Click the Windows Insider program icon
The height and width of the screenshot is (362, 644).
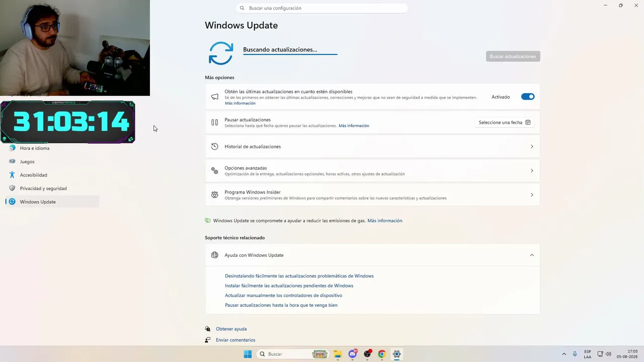coord(215,195)
